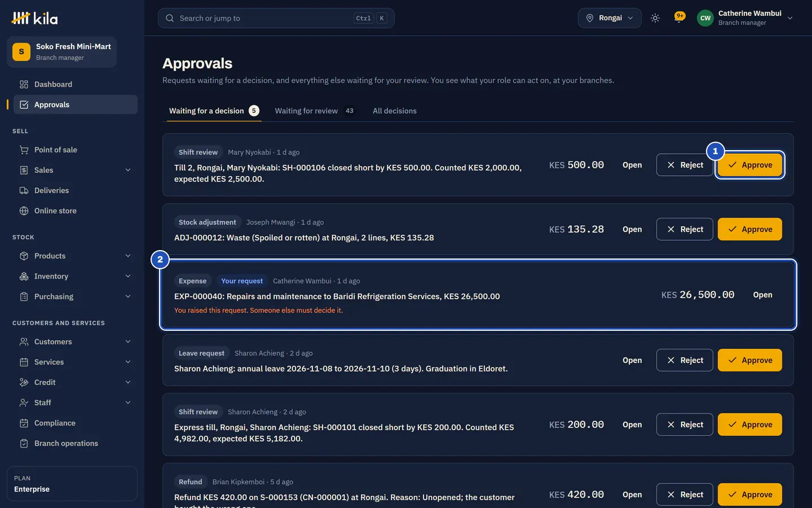Open the Dashboard icon in sidebar
Image resolution: width=812 pixels, height=508 pixels.
(24, 84)
